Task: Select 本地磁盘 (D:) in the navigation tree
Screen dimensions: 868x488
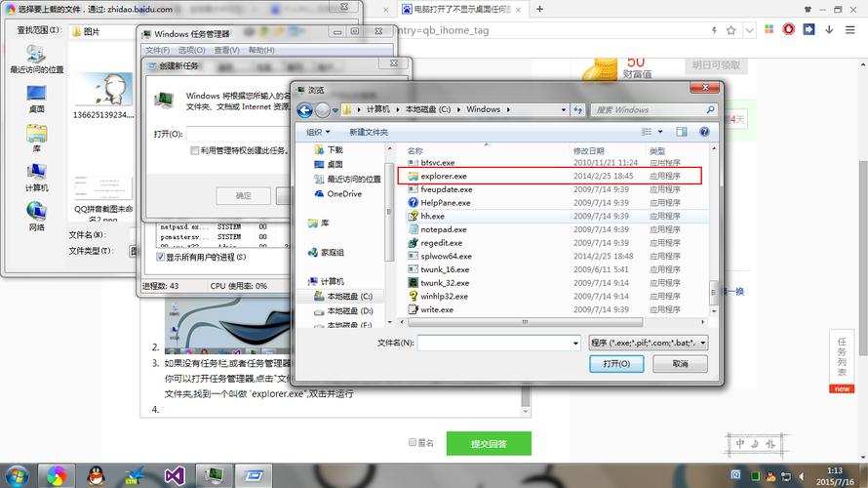Action: point(343,311)
